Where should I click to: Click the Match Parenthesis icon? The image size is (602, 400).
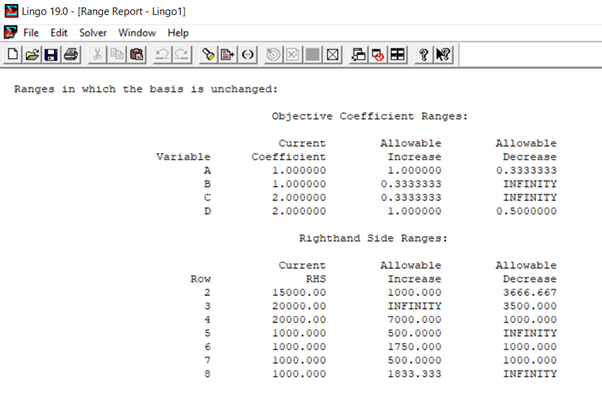pyautogui.click(x=248, y=55)
